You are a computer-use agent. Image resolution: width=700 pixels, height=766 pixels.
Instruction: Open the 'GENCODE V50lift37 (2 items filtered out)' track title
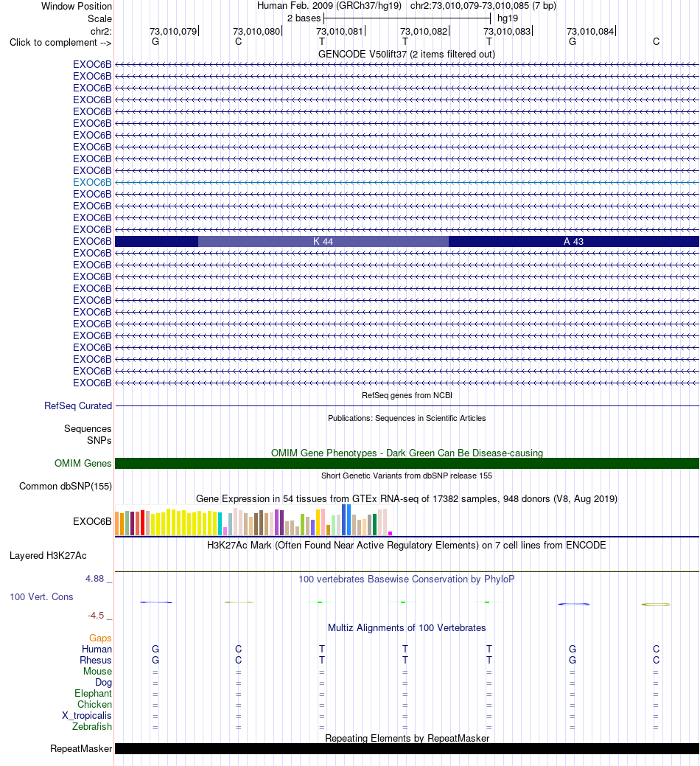point(407,55)
